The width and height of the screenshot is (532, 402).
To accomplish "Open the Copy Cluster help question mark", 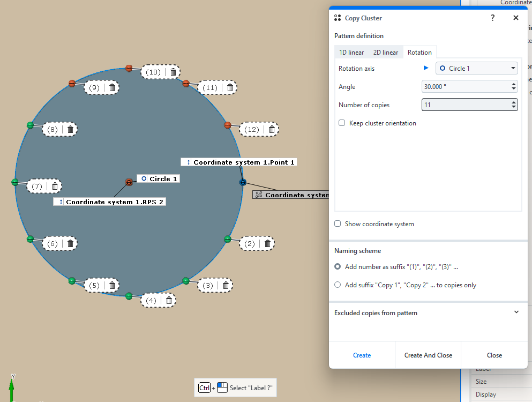I will coord(493,18).
